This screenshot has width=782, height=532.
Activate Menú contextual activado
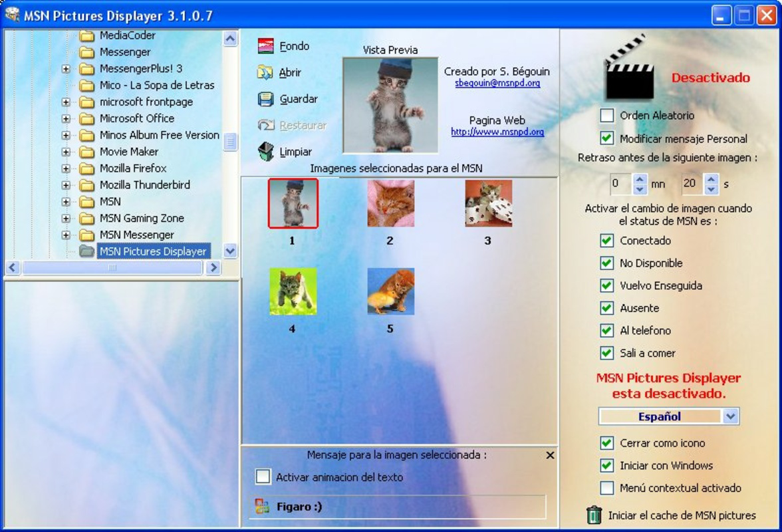608,487
